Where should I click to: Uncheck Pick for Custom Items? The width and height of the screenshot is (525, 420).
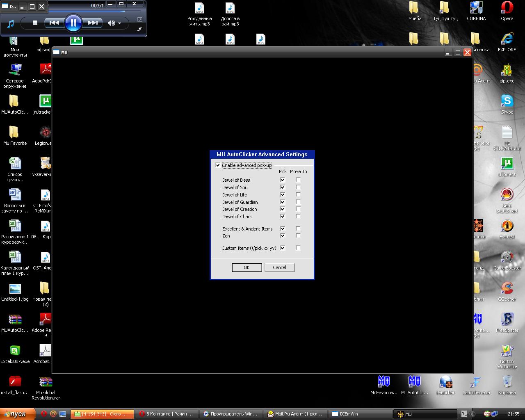283,248
